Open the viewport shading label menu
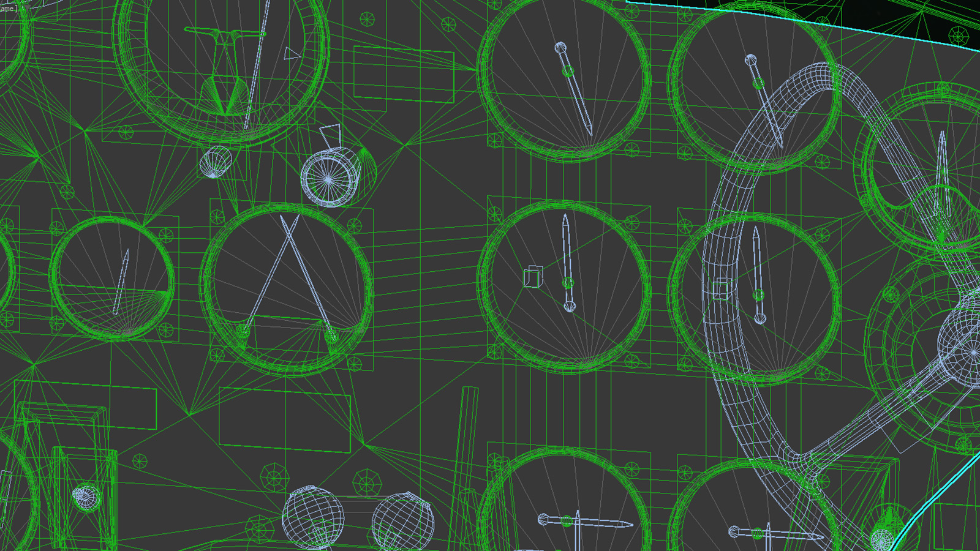The height and width of the screenshot is (551, 980). coord(7,8)
